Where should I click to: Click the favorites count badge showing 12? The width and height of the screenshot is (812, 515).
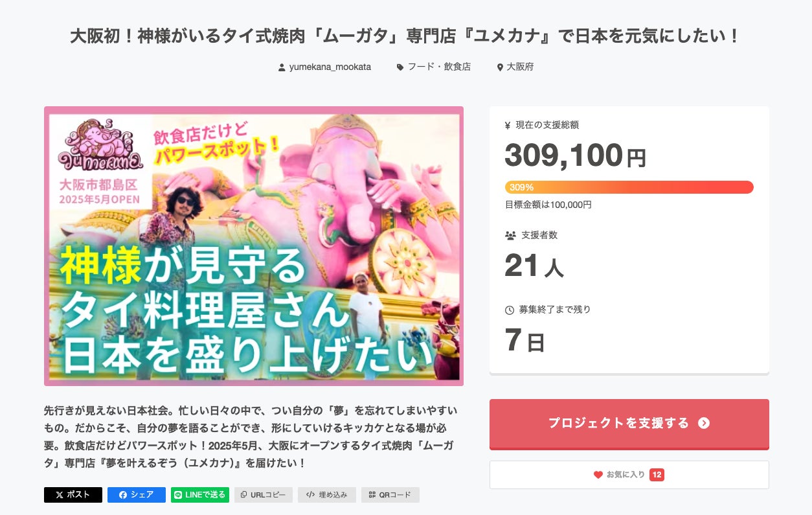tap(657, 475)
